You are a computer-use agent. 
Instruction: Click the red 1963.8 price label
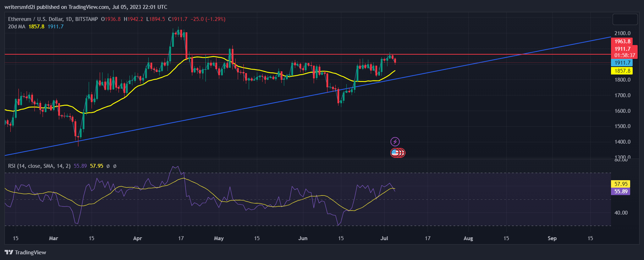pyautogui.click(x=622, y=42)
